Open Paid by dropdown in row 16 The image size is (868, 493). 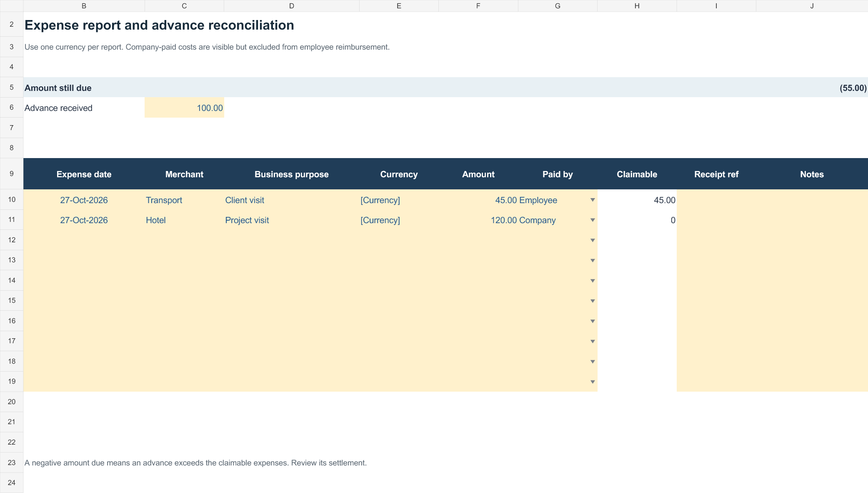593,321
